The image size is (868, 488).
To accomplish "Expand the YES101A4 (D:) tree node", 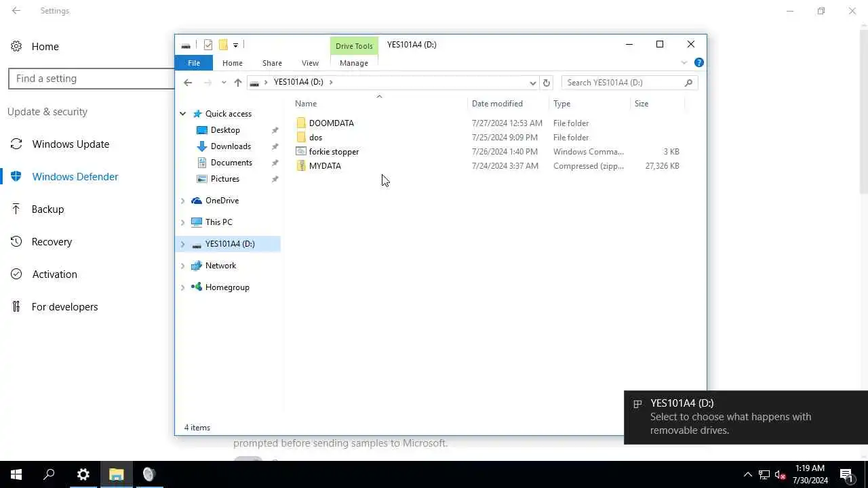I will (182, 244).
